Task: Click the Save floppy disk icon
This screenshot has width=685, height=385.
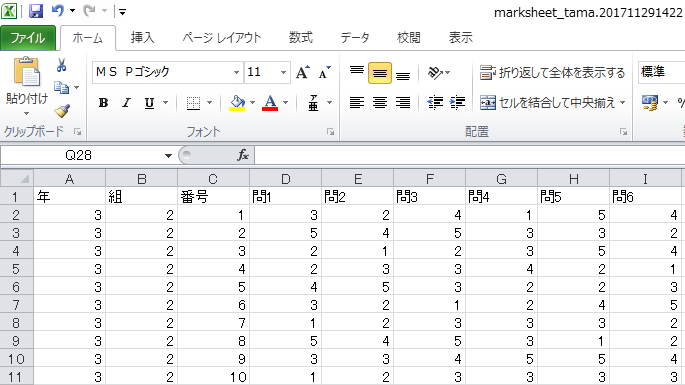Action: 36,11
